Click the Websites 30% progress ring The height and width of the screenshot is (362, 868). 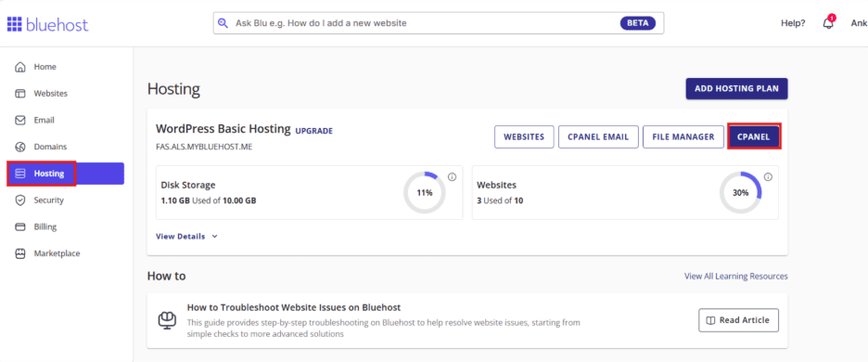(x=741, y=193)
